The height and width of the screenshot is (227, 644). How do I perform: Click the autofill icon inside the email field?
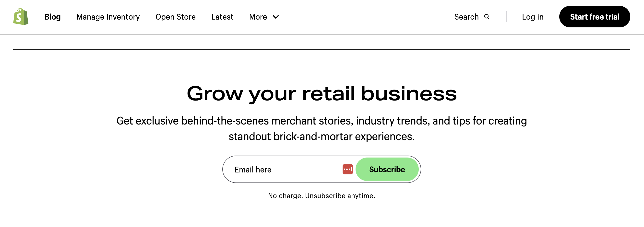coord(347,169)
